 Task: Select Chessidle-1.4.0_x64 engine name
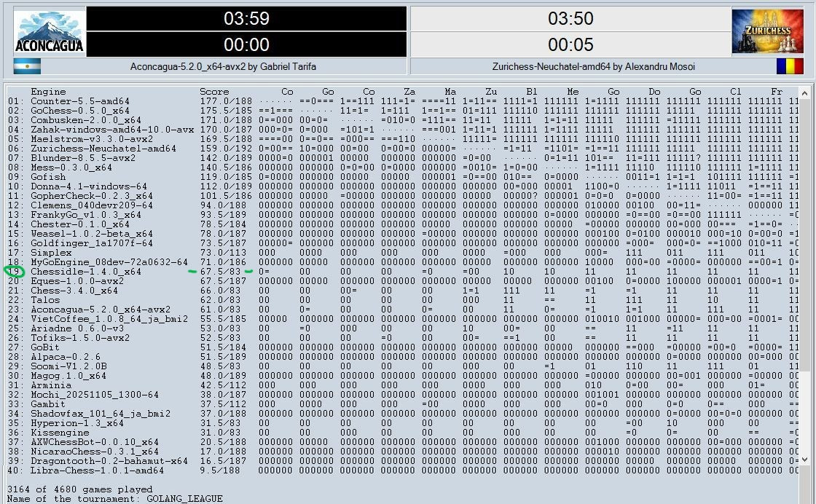[x=86, y=272]
